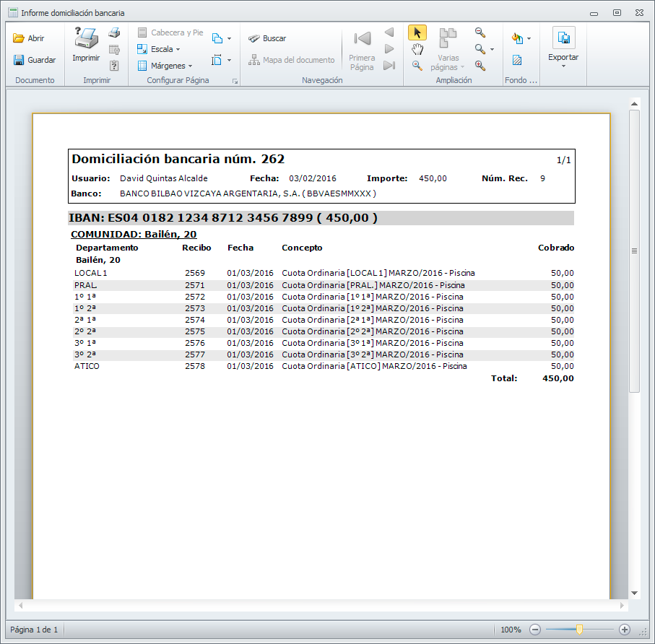This screenshot has width=655, height=644.
Task: Select the magnifier tool
Action: 417,66
